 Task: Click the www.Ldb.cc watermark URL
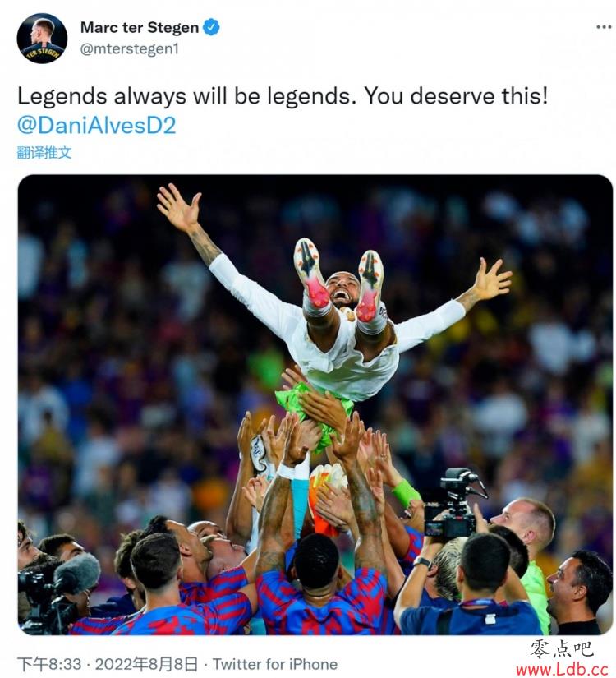[x=563, y=670]
